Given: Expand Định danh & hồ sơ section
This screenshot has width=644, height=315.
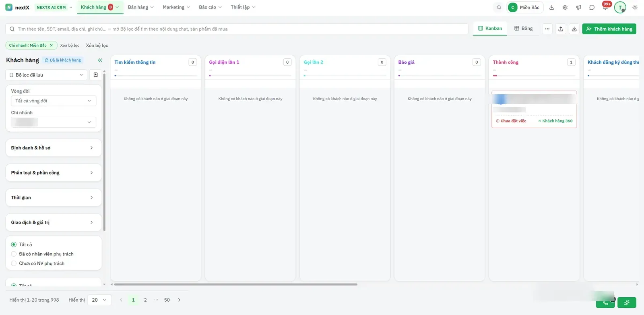Looking at the screenshot, I should click(54, 148).
